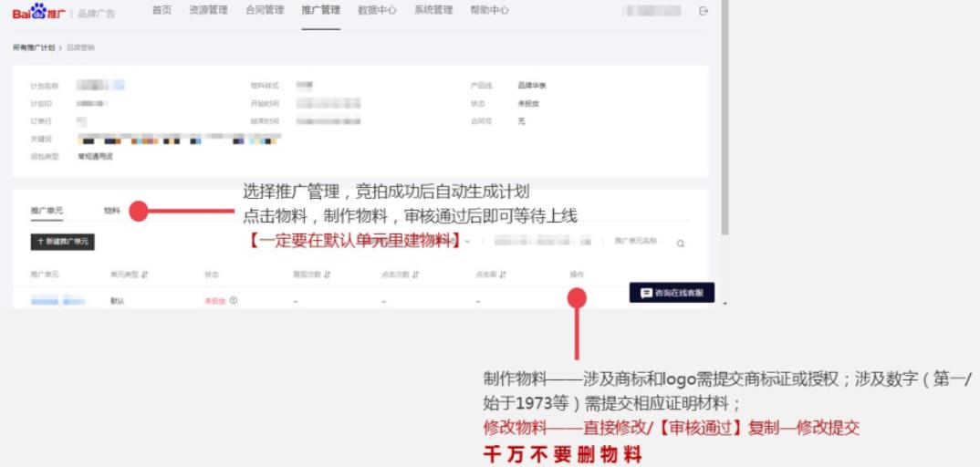Screen dimensions: 980x467
Task: Open the filter dropdown chevron
Action: (467, 242)
